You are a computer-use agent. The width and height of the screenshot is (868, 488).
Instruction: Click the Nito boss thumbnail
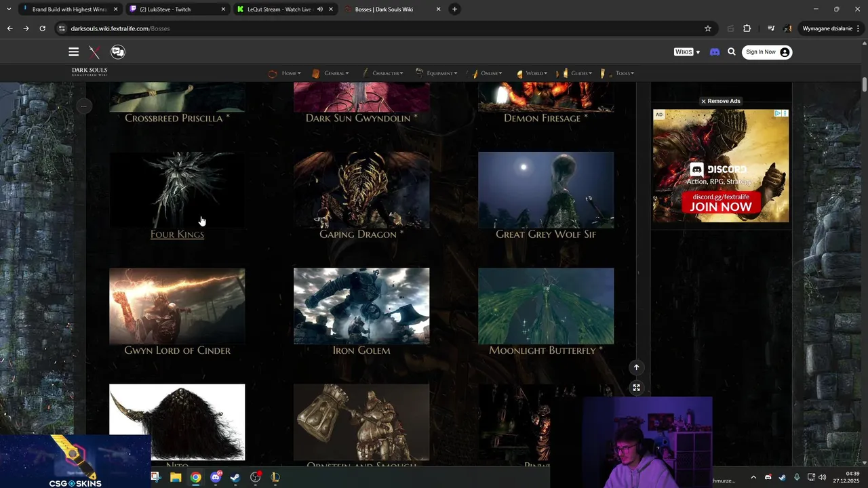pyautogui.click(x=177, y=422)
